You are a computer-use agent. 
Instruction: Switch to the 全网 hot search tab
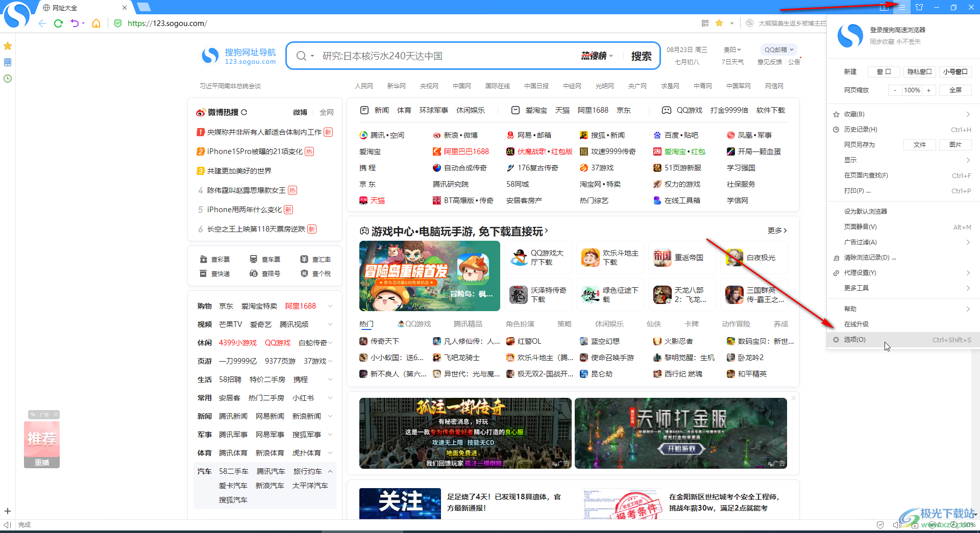(x=327, y=112)
